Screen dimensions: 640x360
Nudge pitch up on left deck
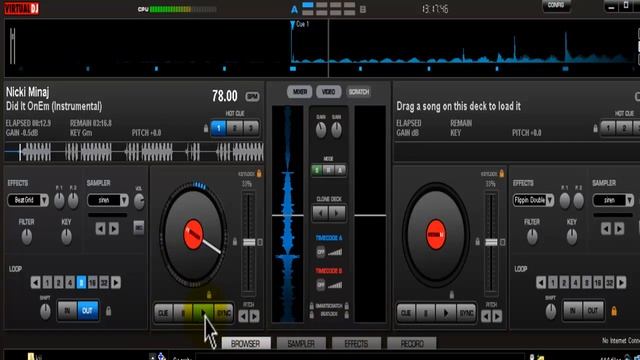point(254,316)
